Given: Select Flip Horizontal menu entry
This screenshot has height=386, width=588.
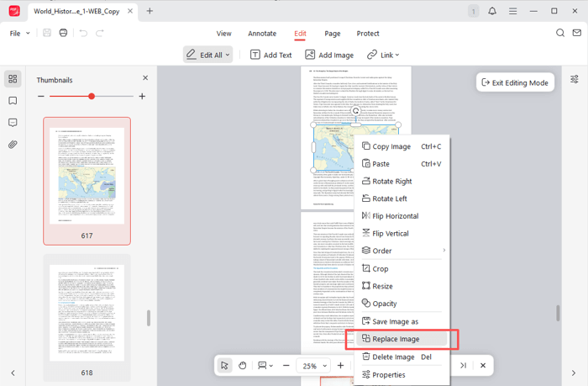Looking at the screenshot, I should (x=403, y=216).
